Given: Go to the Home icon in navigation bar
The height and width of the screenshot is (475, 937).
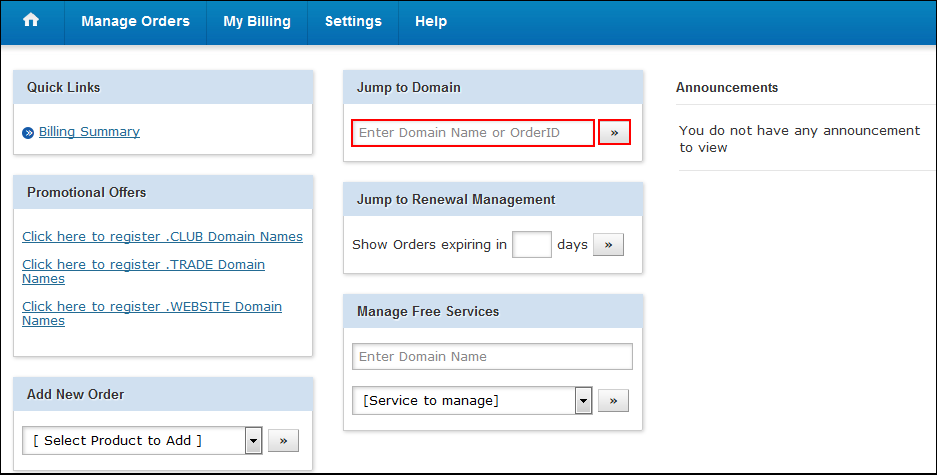Looking at the screenshot, I should 30,20.
